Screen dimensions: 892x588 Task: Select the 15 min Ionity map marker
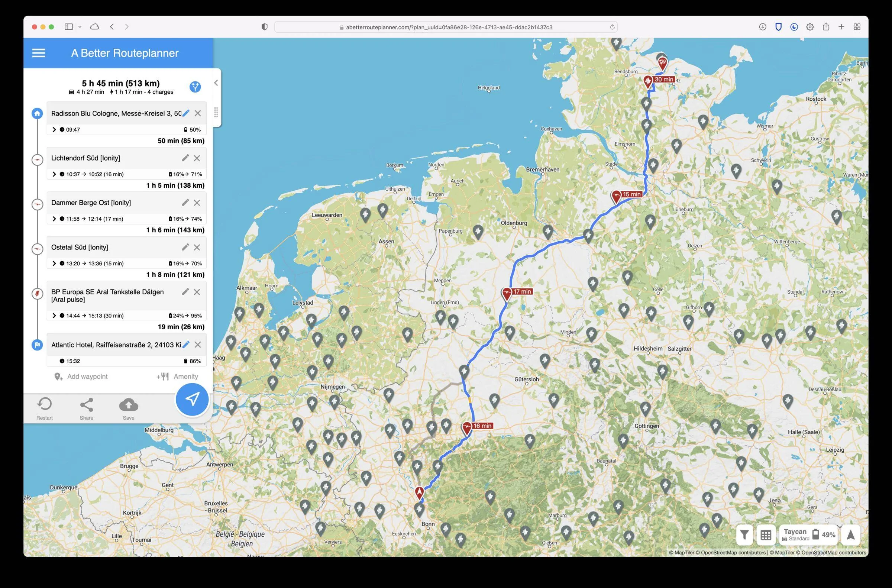click(x=616, y=197)
